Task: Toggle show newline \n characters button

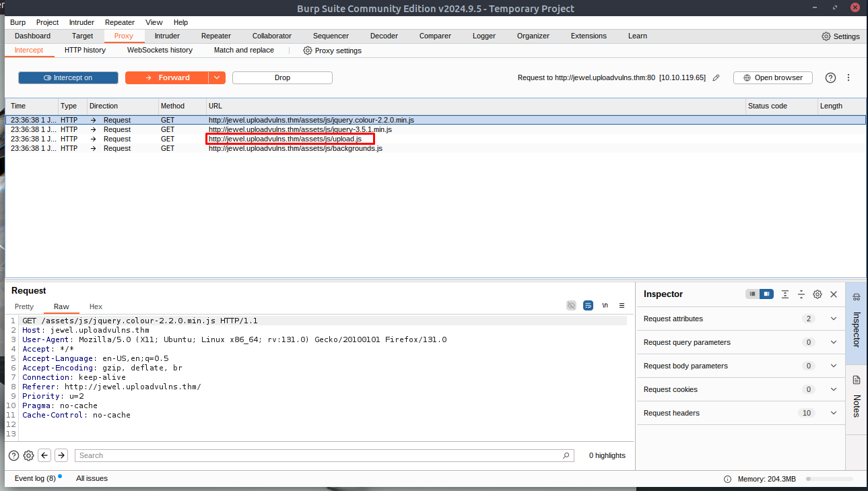Action: point(605,305)
